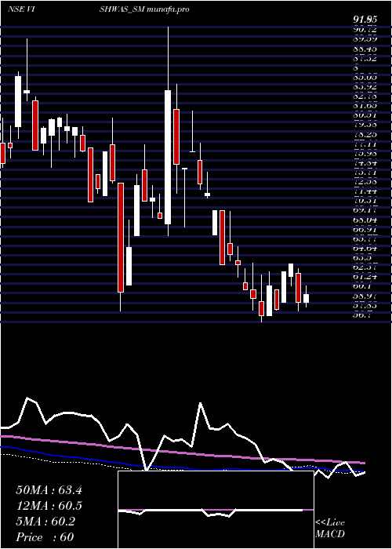Screen dimensions: 392x549
Task: Click the 78.25 price axis label
Action: pyautogui.click(x=364, y=135)
